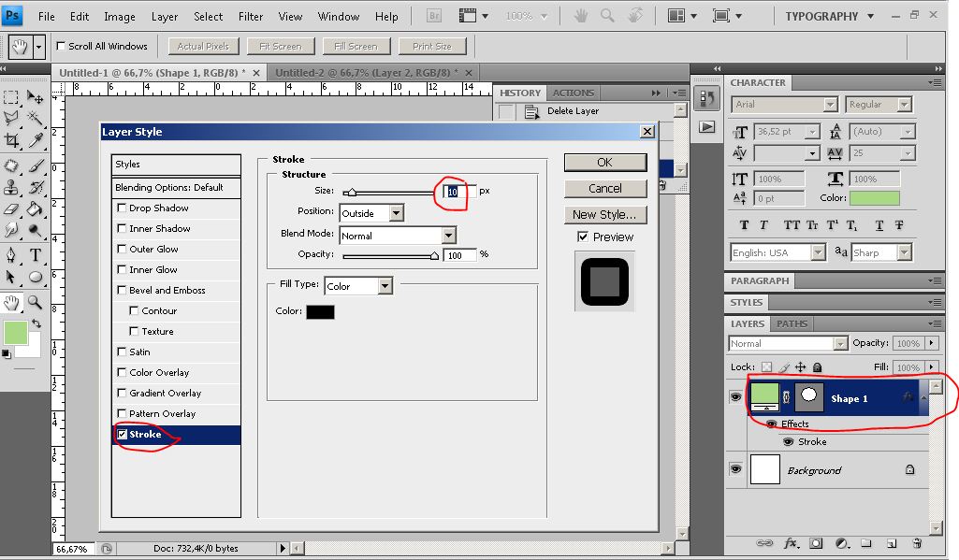Select the Path Selection tool
This screenshot has height=560, width=959.
tap(11, 277)
